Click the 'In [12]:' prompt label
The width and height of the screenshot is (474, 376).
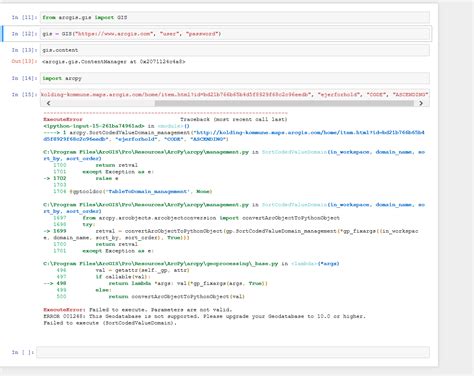24,34
